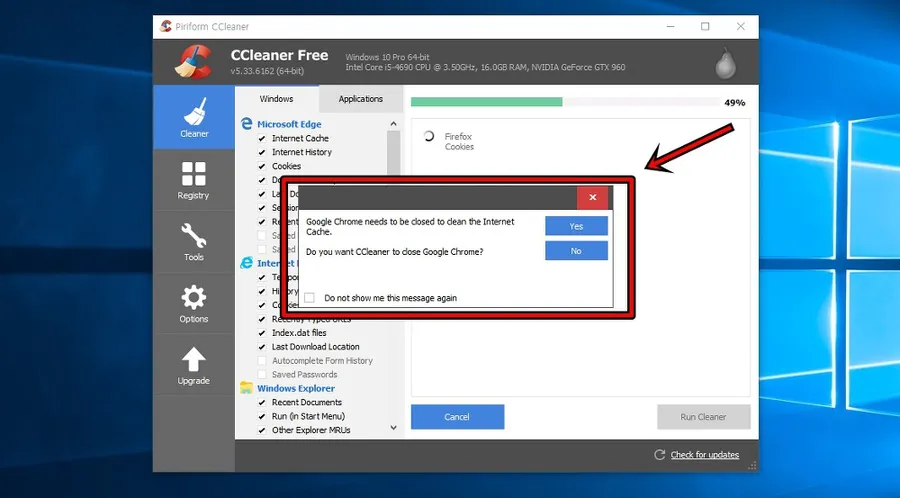Click the Internet Explorer icon
This screenshot has height=498, width=900.
click(247, 263)
